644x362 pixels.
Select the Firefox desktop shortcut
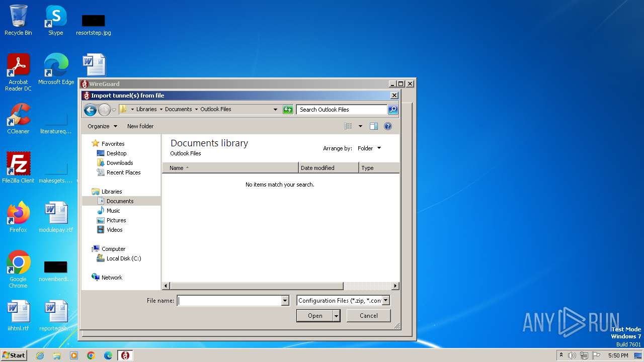coord(18,217)
